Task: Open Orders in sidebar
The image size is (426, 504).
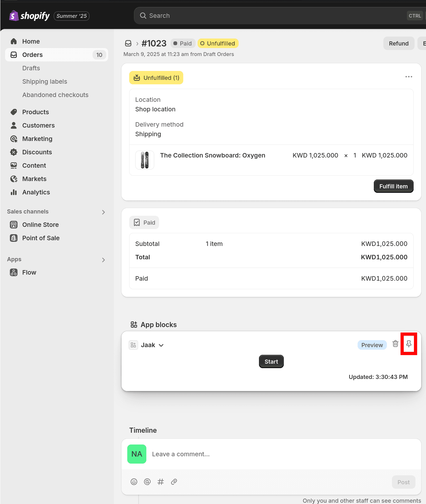Action: [x=57, y=55]
